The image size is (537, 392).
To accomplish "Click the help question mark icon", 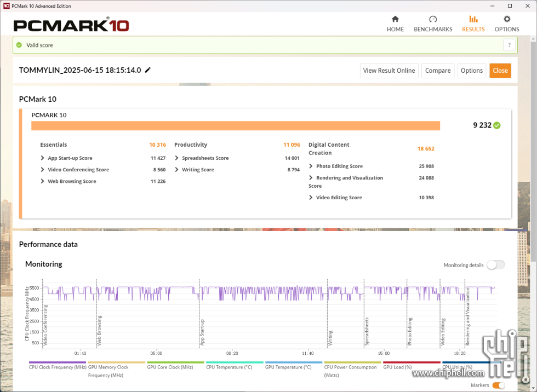I will (x=509, y=45).
